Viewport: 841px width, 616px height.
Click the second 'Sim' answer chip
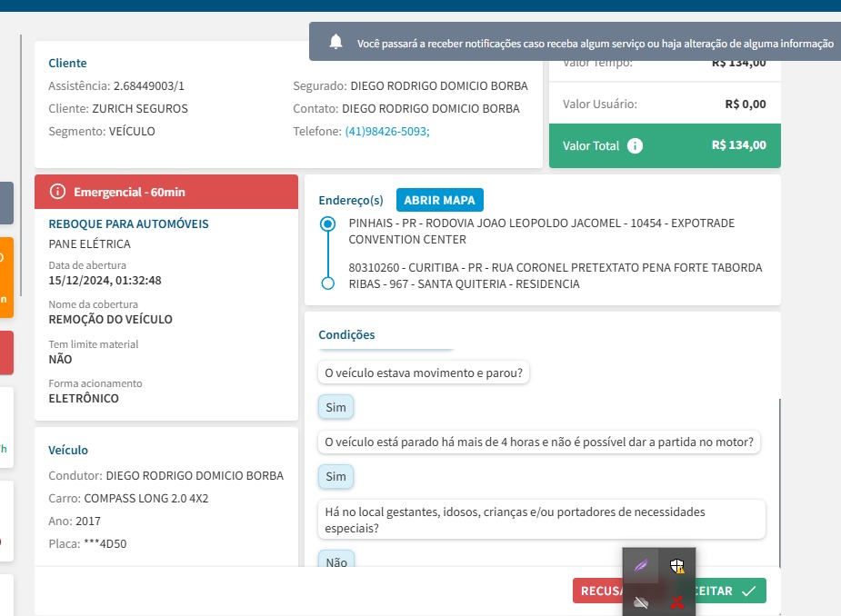click(x=335, y=477)
